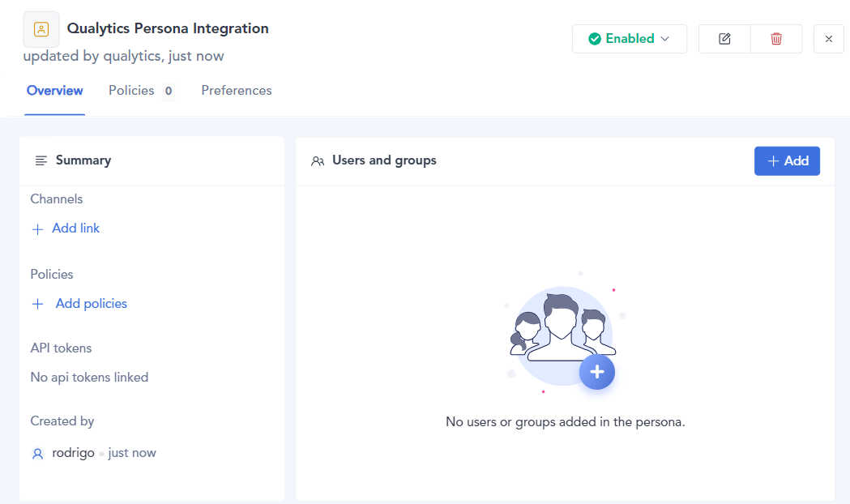The image size is (850, 504).
Task: Click the Summary lines icon
Action: [41, 160]
